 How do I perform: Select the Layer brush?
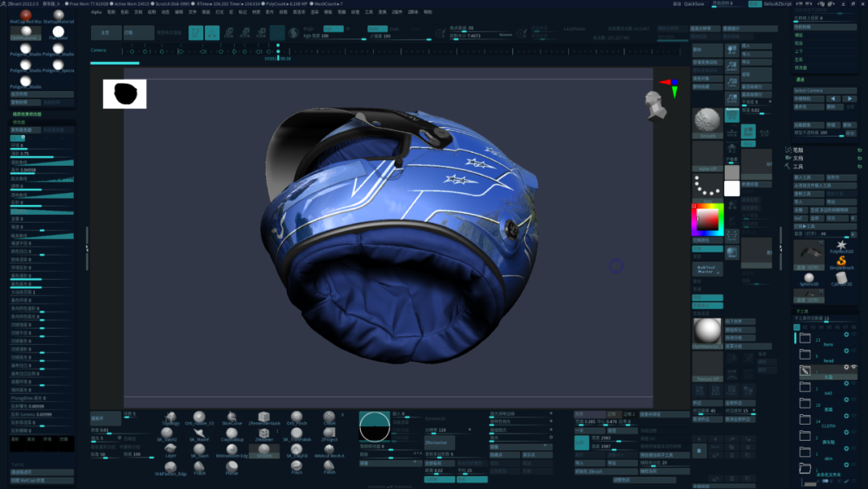point(170,450)
